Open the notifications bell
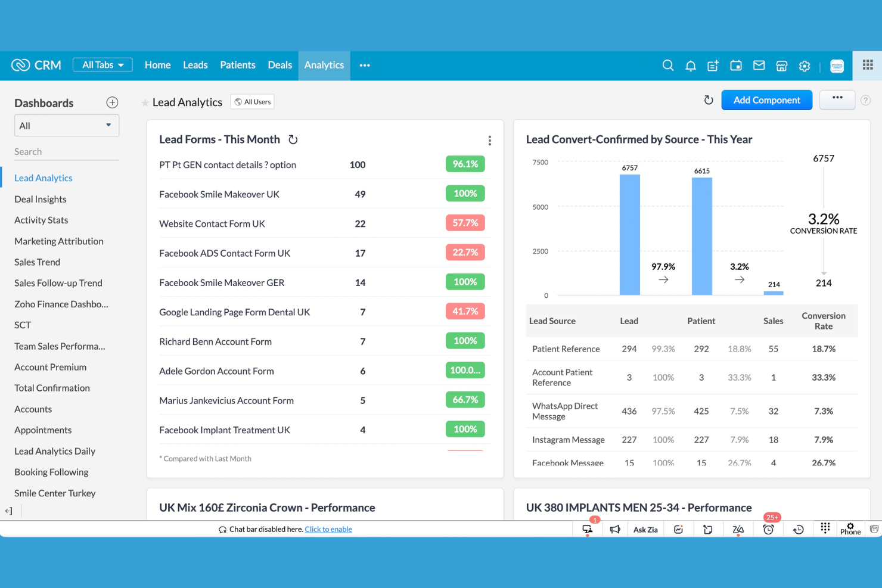Image resolution: width=882 pixels, height=588 pixels. [691, 66]
